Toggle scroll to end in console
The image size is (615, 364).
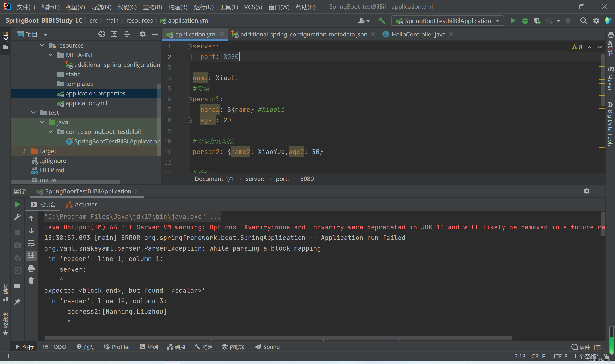31,256
